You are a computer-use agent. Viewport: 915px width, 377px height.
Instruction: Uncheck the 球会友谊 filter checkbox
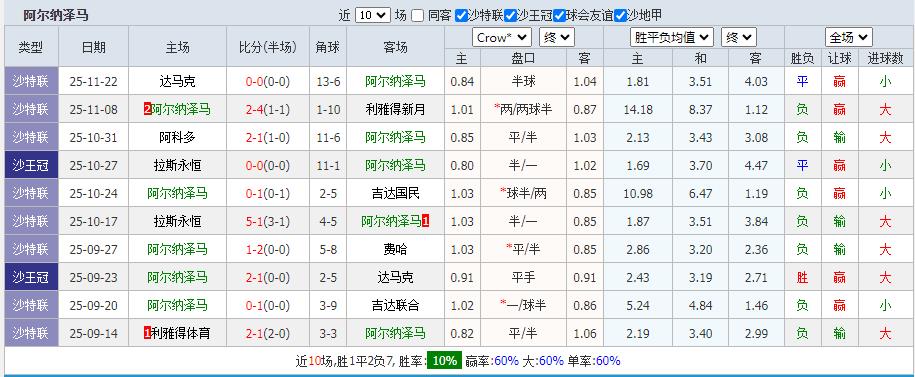pyautogui.click(x=559, y=15)
